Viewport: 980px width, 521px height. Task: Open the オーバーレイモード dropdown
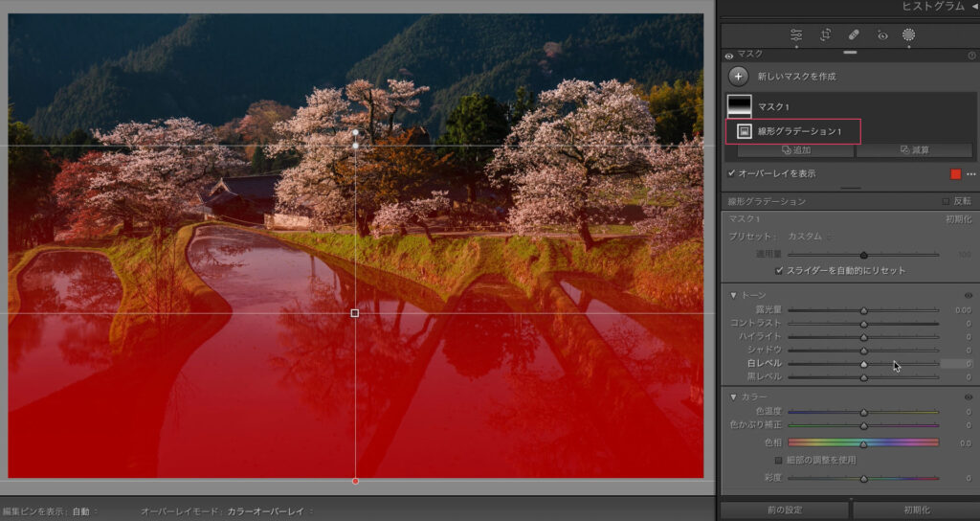coord(270,511)
